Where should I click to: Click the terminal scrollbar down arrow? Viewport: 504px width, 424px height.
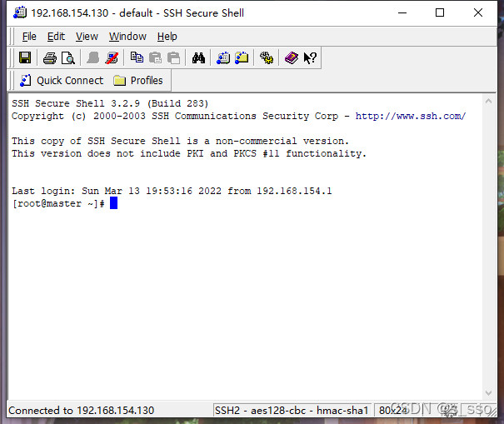(x=488, y=393)
